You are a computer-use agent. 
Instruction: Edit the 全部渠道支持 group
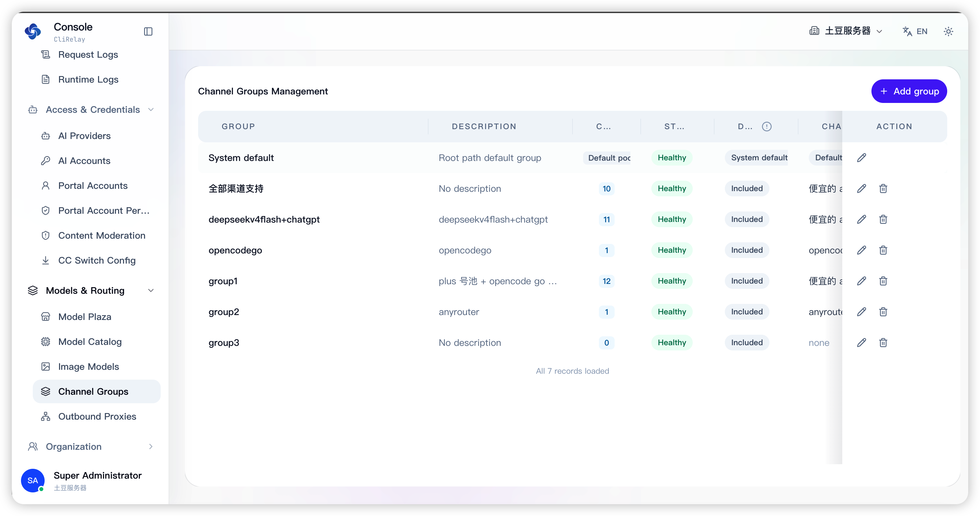pyautogui.click(x=862, y=189)
